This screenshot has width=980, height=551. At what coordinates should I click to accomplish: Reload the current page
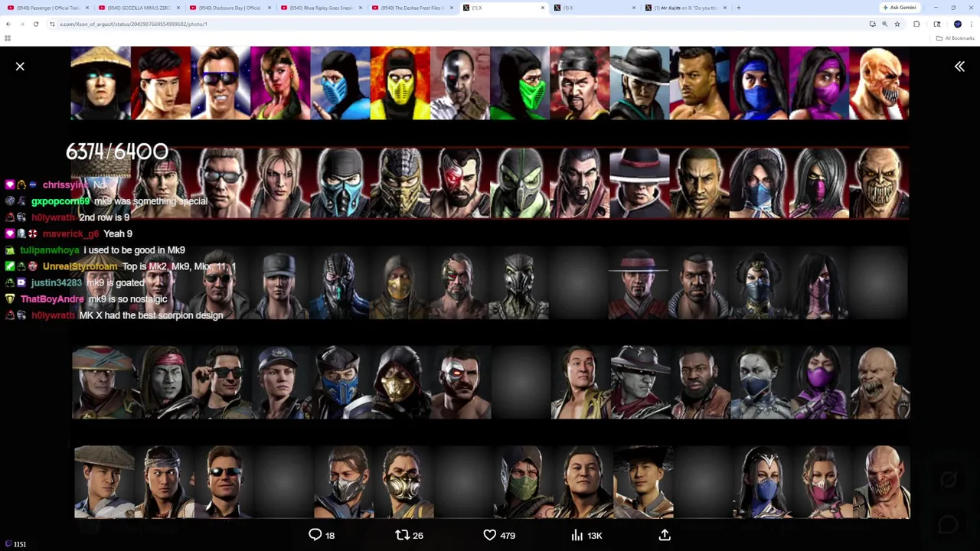(x=35, y=24)
